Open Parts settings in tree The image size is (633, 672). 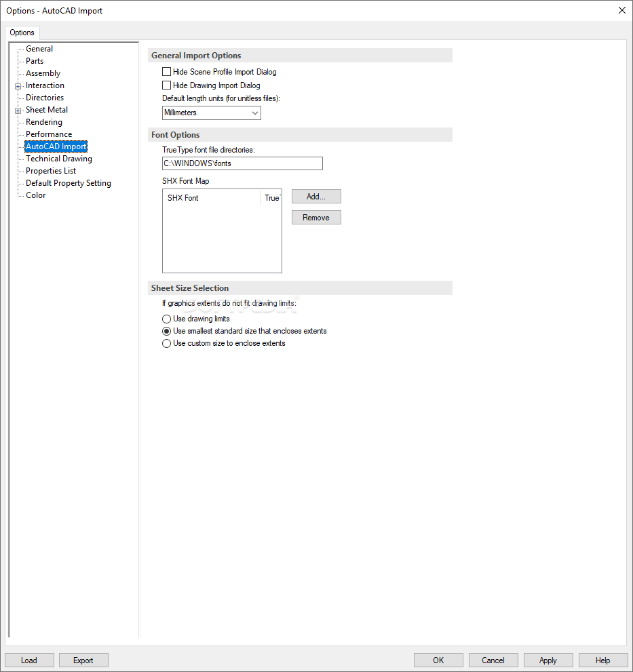[x=35, y=61]
